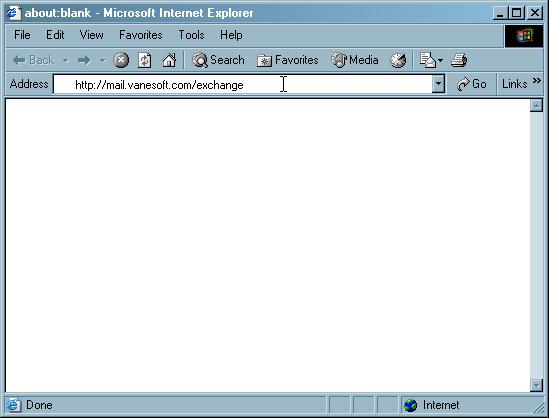Open the View menu
Screen dimensions: 549x418
tap(91, 35)
